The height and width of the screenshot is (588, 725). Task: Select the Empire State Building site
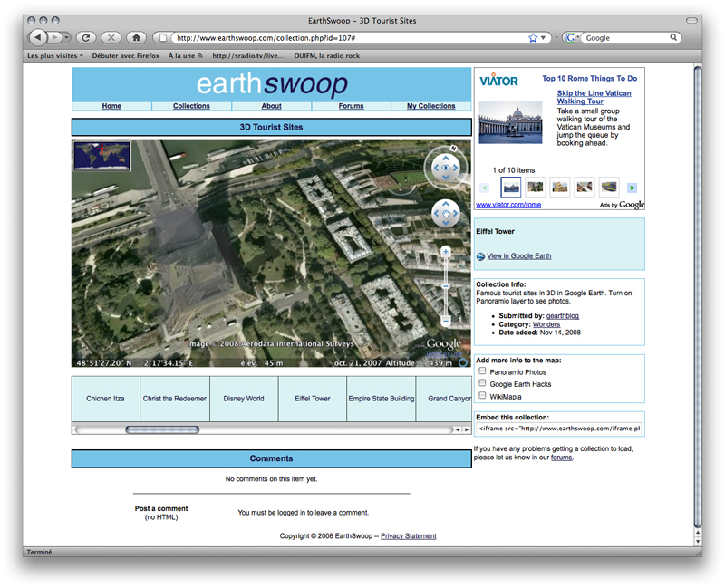point(382,399)
